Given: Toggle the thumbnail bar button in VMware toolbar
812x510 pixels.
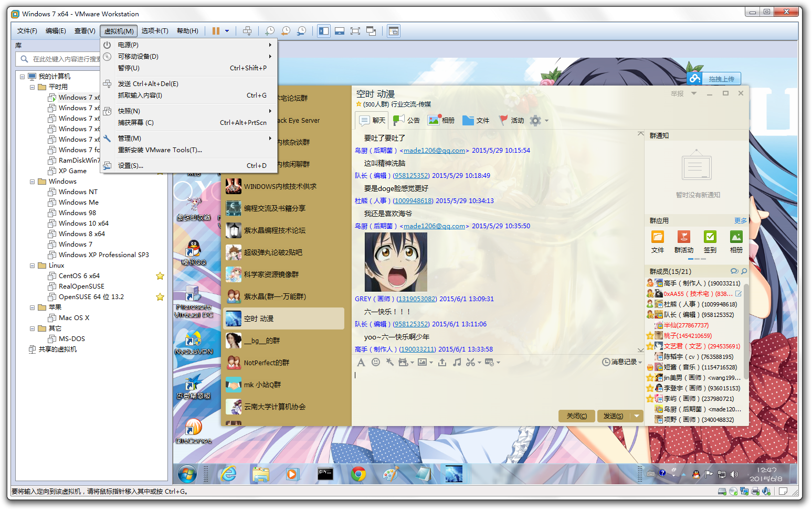Looking at the screenshot, I should (x=340, y=31).
